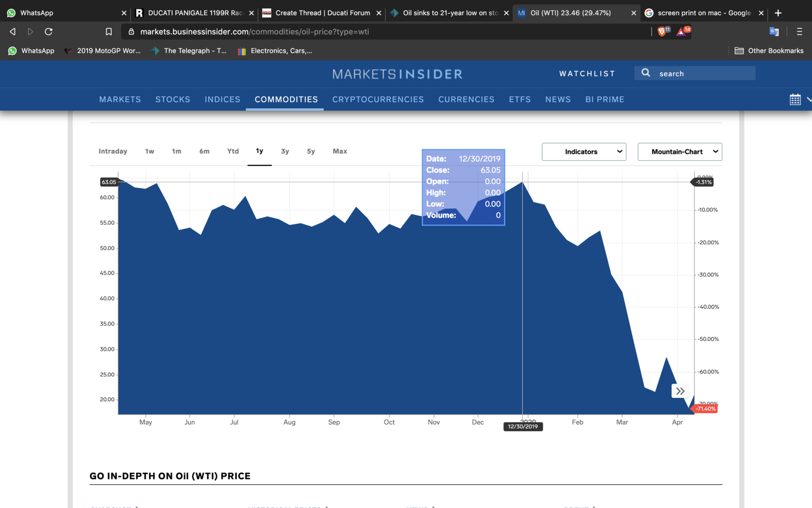The image size is (812, 508).
Task: Click the search input field
Action: coord(703,74)
